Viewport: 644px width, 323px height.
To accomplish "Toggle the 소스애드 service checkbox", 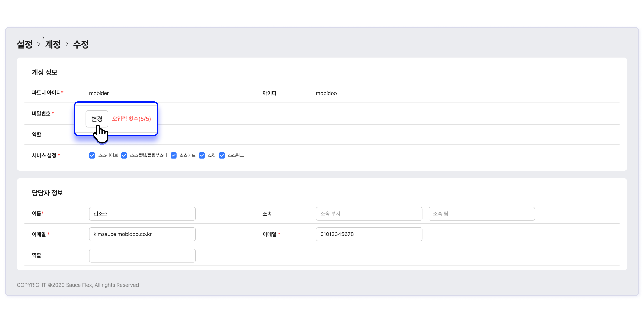I will (x=173, y=155).
